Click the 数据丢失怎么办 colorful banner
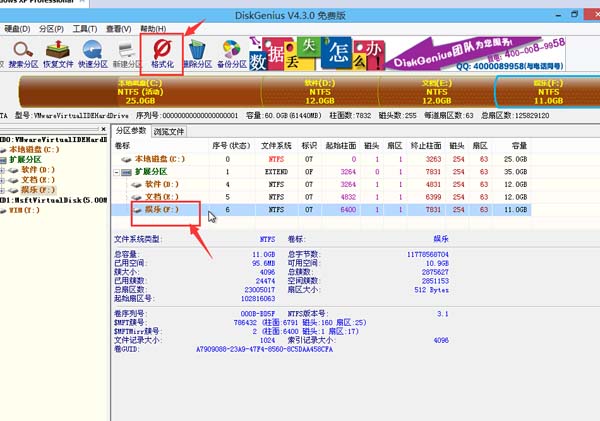 (317, 54)
